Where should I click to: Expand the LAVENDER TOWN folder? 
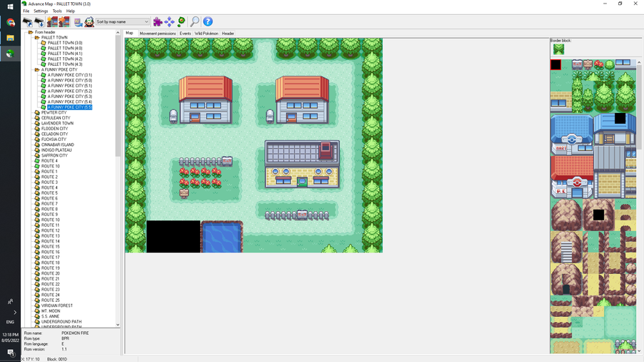click(x=37, y=123)
